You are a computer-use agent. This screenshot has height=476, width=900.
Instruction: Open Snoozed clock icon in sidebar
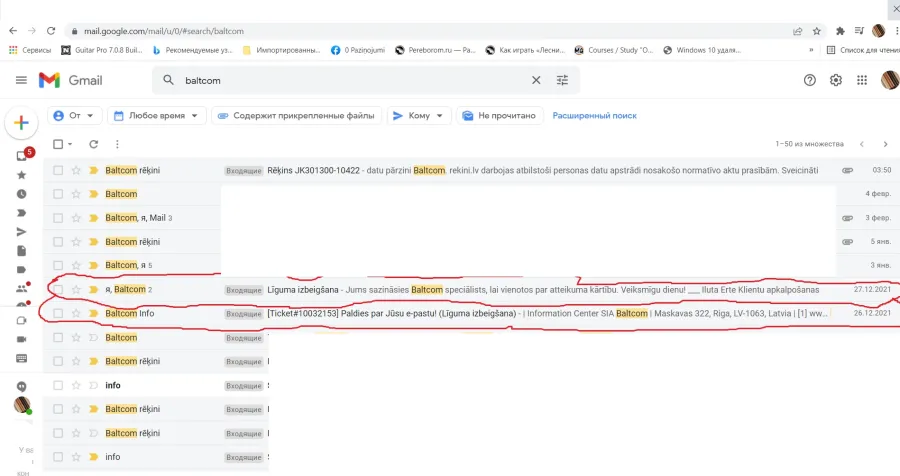[x=21, y=194]
